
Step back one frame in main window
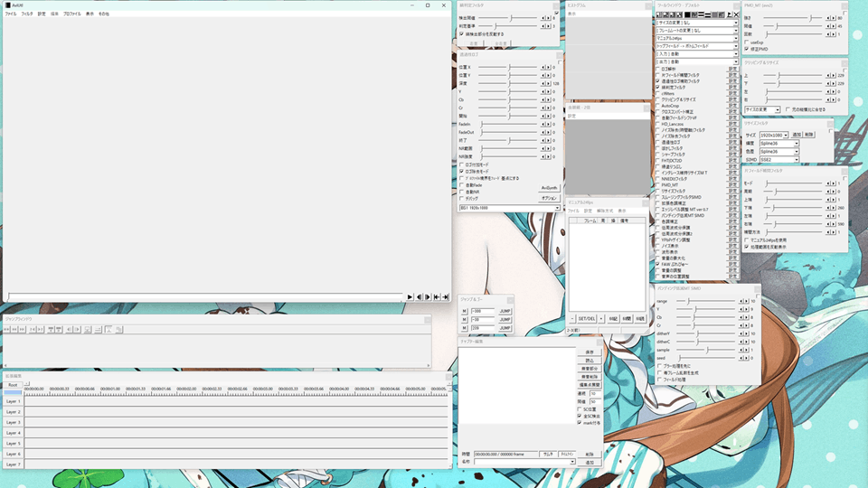[x=419, y=297]
